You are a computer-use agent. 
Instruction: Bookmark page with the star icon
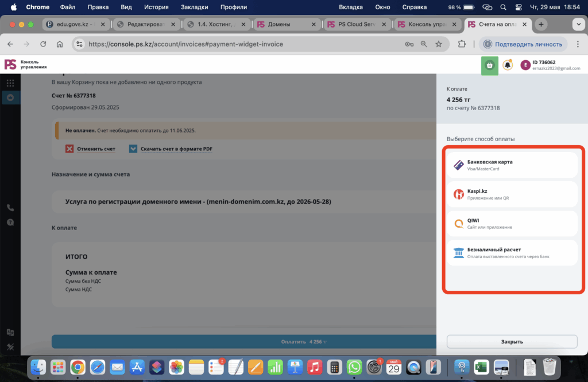(x=439, y=44)
